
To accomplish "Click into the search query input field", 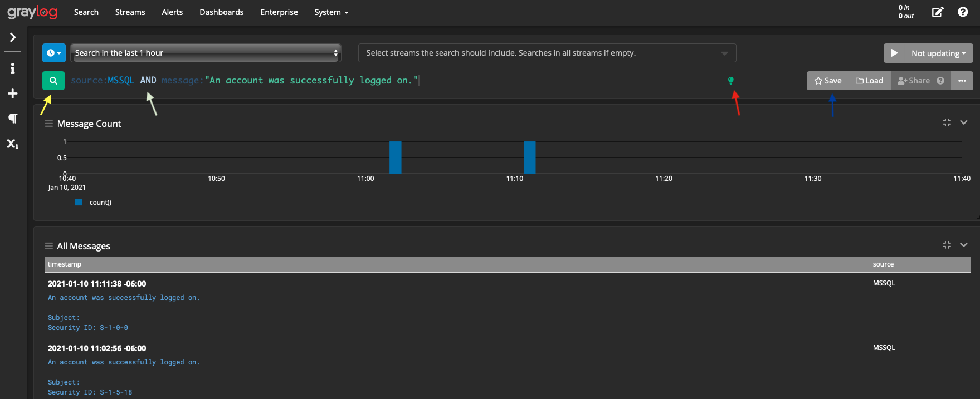I will (396, 81).
